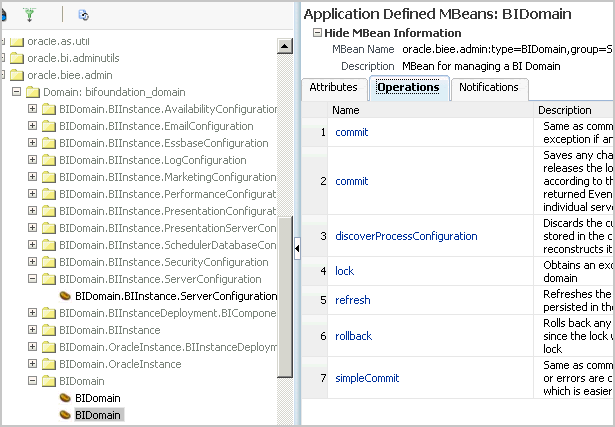Switch to the Attributes tab

click(x=333, y=88)
